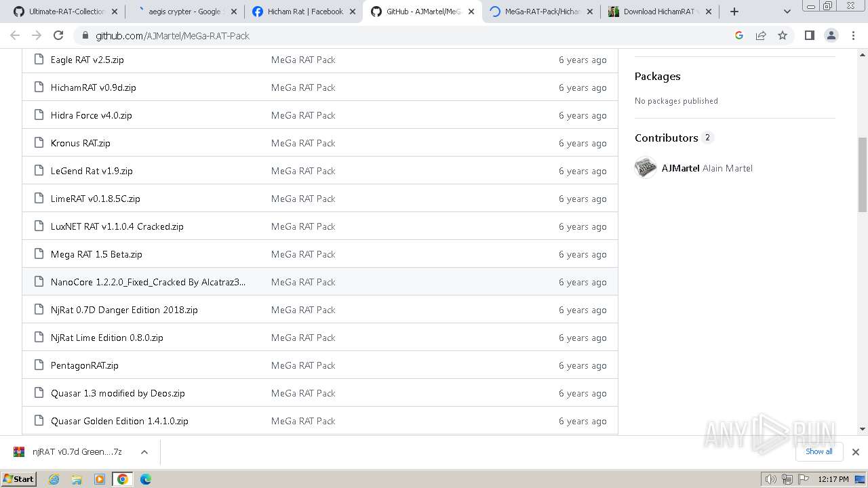The height and width of the screenshot is (488, 868).
Task: Click the taskbar clock 12:17 PM
Action: 833,479
